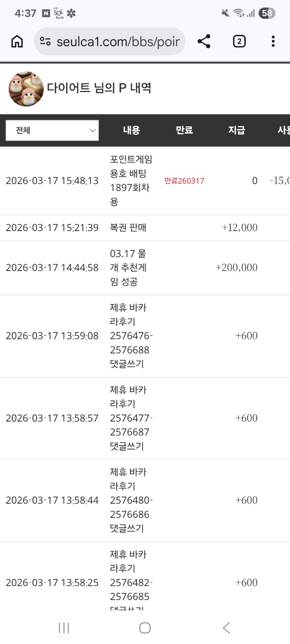Tap the share icon
The width and height of the screenshot is (290, 644).
pyautogui.click(x=204, y=41)
